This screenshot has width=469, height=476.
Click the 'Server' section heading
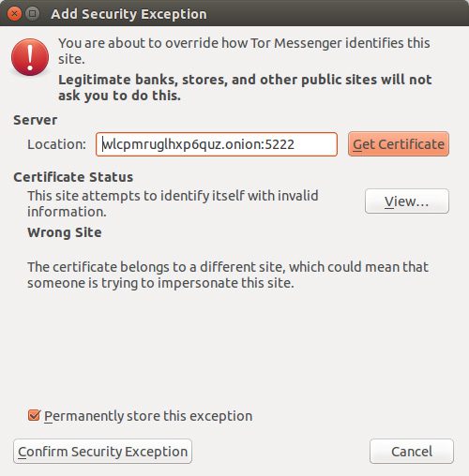35,120
